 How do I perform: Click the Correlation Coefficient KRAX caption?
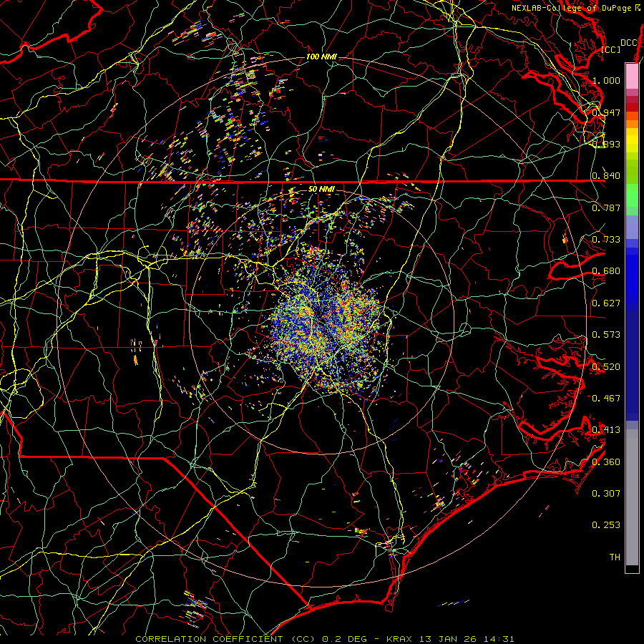(x=325, y=639)
